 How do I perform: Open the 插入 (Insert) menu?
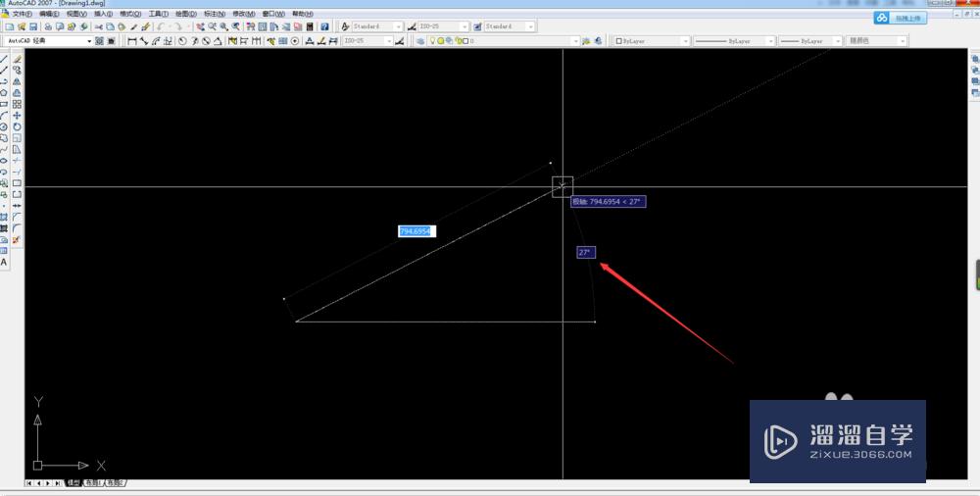103,13
